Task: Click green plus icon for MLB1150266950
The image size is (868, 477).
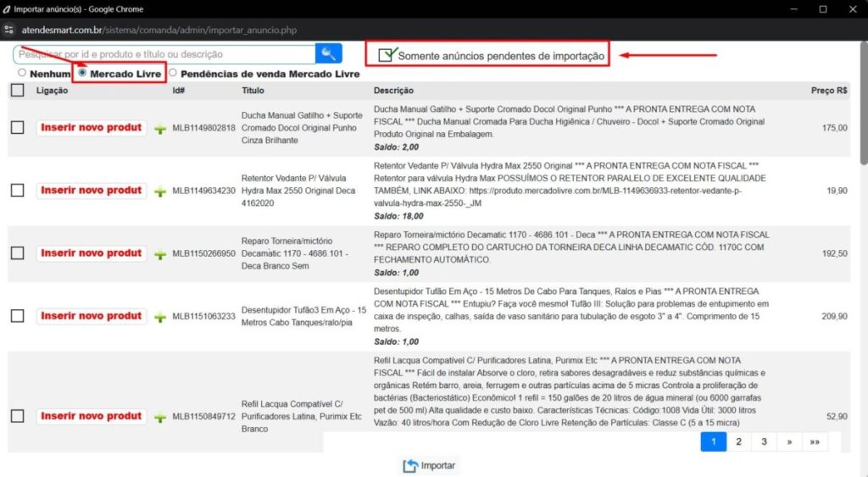Action: pos(160,254)
